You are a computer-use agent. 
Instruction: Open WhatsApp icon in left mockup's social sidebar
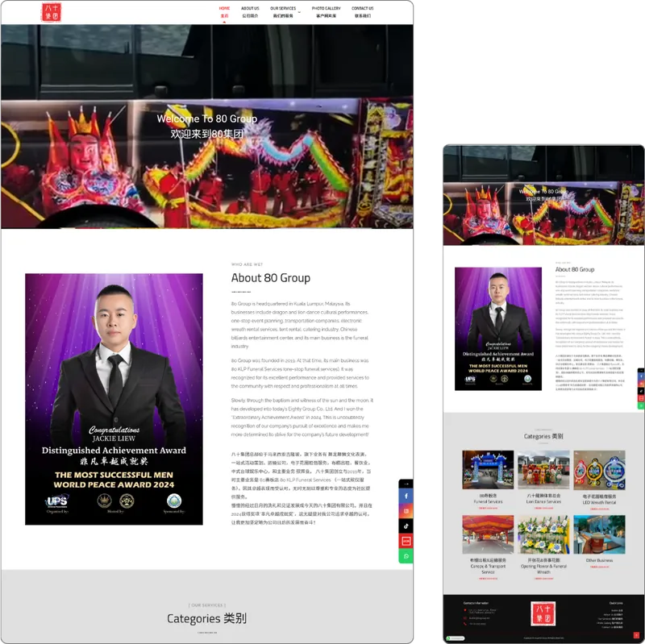point(406,556)
